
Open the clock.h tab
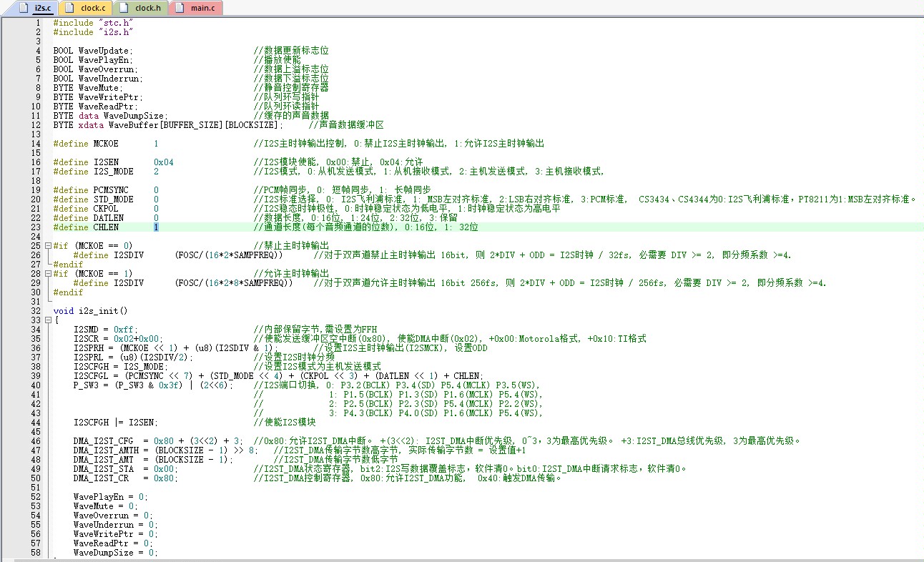point(140,9)
